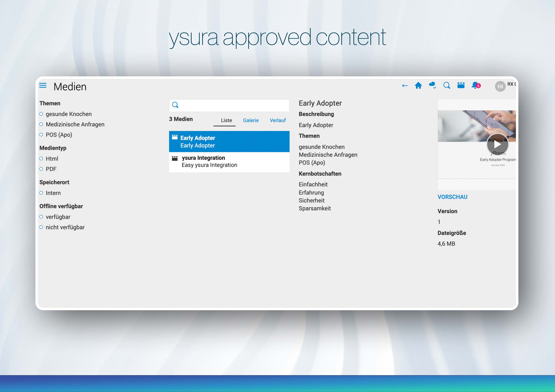Open the VORSCHAU link

coord(452,197)
